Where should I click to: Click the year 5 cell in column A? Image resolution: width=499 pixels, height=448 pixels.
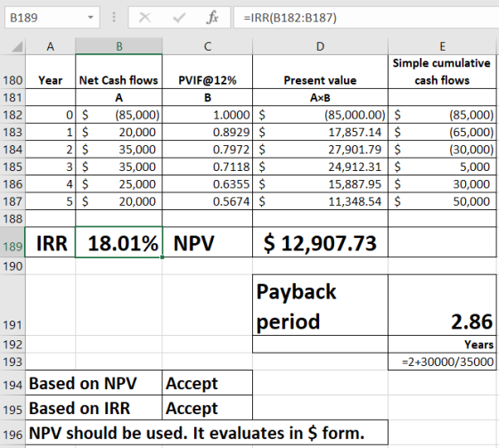[x=50, y=201]
